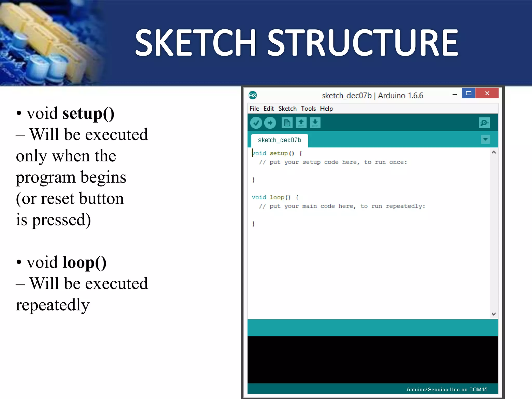This screenshot has width=532, height=399.
Task: Click the black console output area
Action: 373,360
